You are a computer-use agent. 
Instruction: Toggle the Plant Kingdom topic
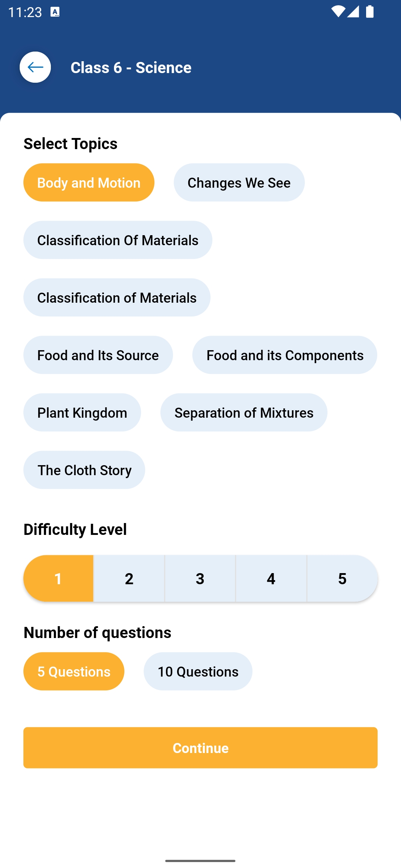click(x=82, y=412)
